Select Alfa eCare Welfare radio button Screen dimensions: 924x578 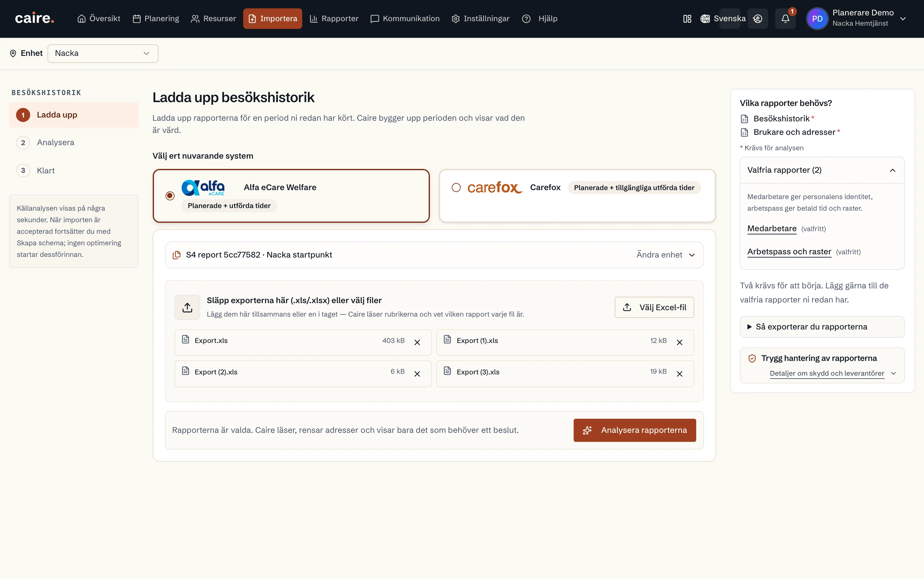[x=170, y=196]
